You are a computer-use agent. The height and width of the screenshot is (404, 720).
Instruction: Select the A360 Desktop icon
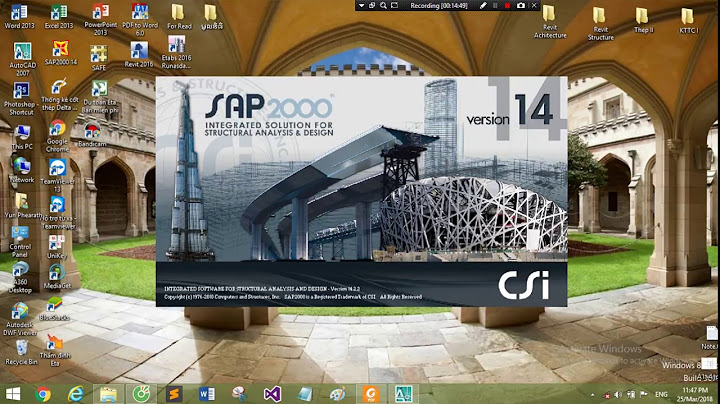[20, 277]
